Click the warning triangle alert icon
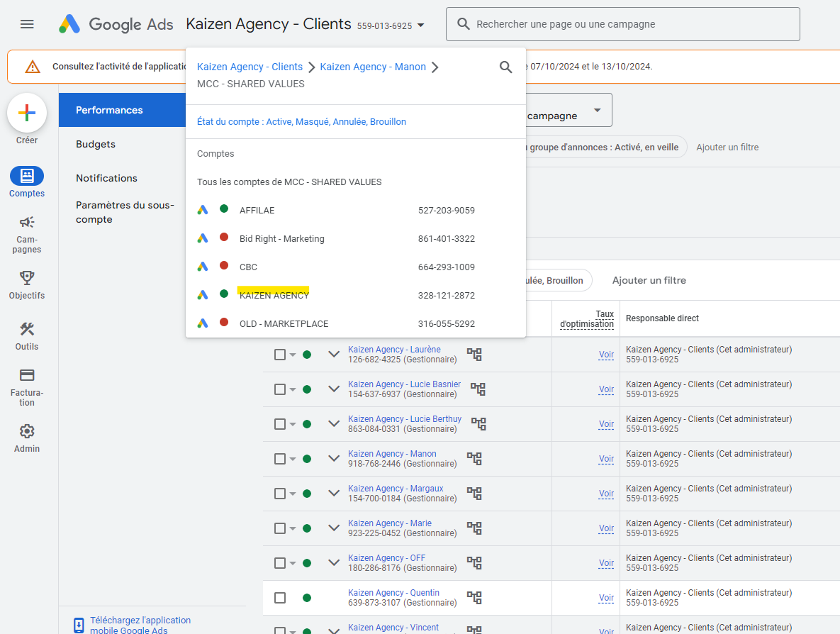The width and height of the screenshot is (840, 634). pos(33,67)
